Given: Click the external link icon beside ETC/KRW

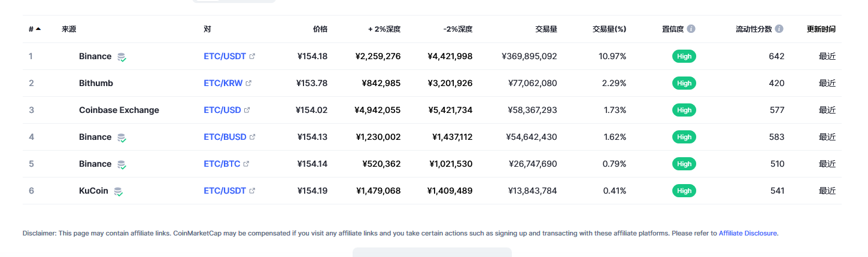Looking at the screenshot, I should pos(248,83).
